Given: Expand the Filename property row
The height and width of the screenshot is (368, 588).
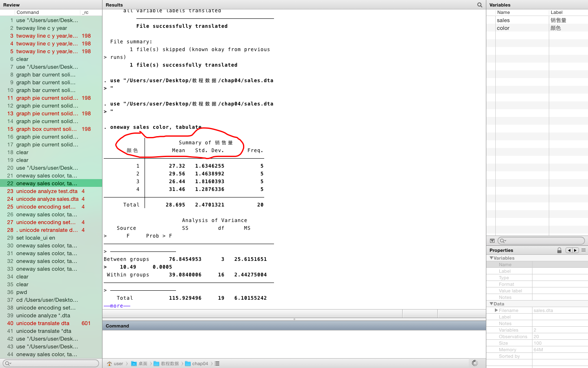Looking at the screenshot, I should click(496, 310).
